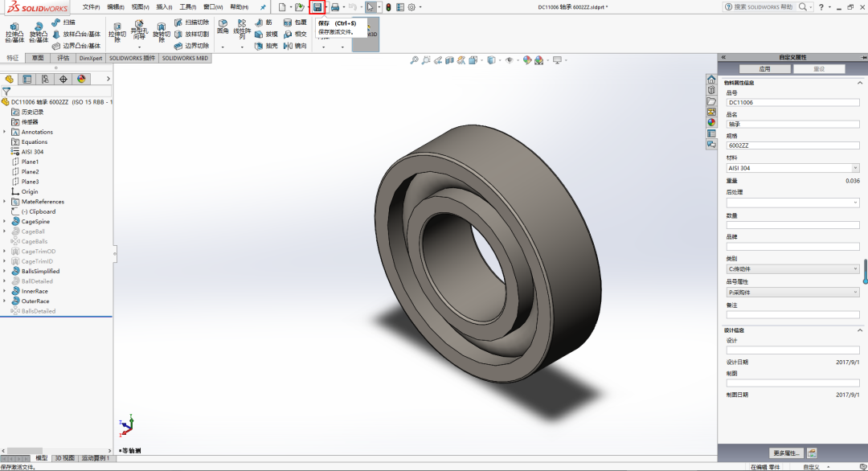This screenshot has height=471, width=868.
Task: Click the Save (保存) toolbar icon
Action: pos(317,7)
